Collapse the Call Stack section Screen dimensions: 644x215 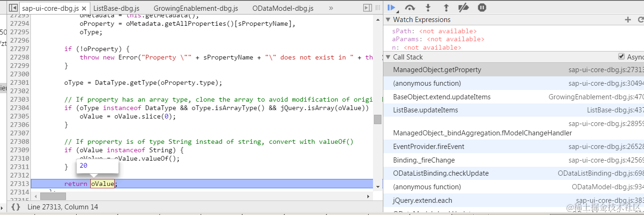(x=388, y=57)
